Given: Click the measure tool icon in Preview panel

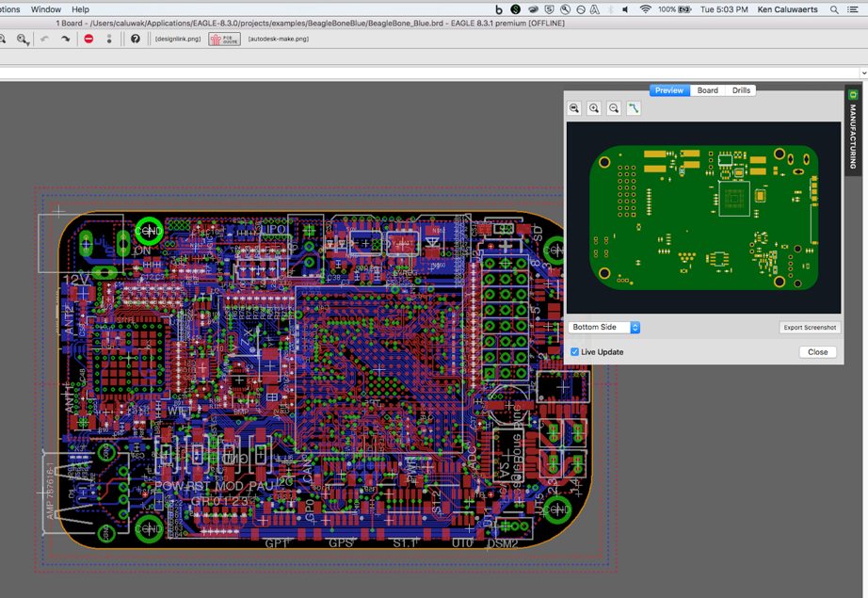Looking at the screenshot, I should [x=633, y=107].
